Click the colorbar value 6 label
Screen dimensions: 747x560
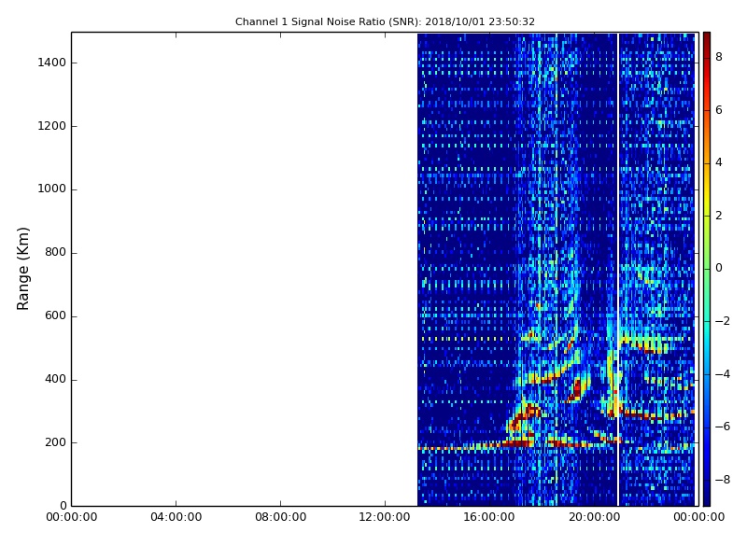[719, 110]
